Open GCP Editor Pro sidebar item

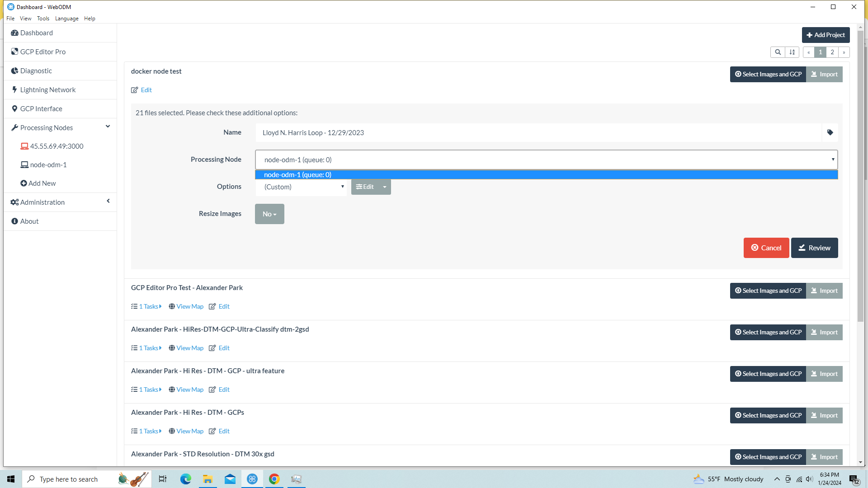(43, 52)
